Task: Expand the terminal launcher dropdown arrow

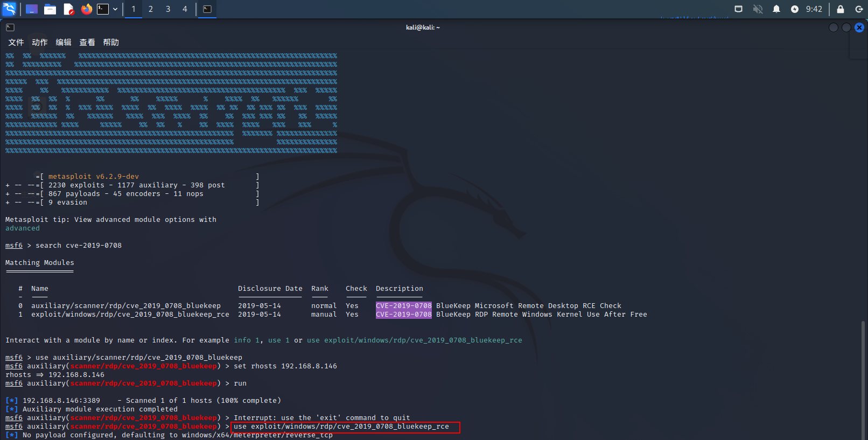Action: (115, 9)
